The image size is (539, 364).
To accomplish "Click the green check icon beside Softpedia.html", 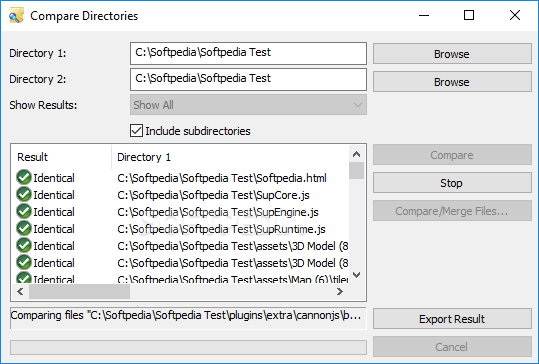I will pos(24,178).
